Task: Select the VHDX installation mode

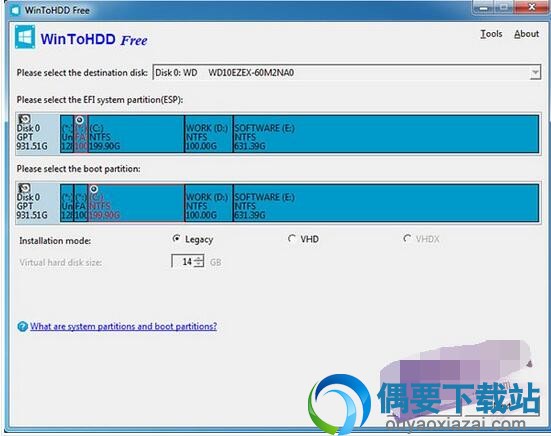Action: 421,239
